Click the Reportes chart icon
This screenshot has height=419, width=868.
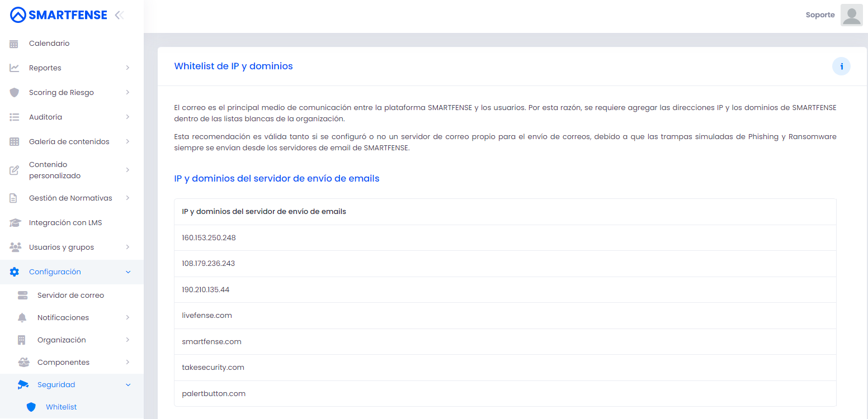[x=15, y=68]
